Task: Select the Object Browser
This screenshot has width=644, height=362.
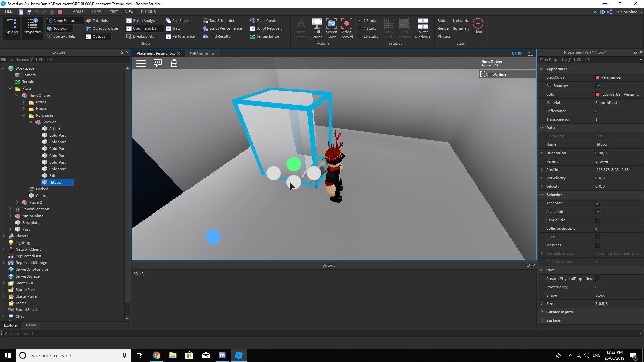Action: click(x=102, y=28)
